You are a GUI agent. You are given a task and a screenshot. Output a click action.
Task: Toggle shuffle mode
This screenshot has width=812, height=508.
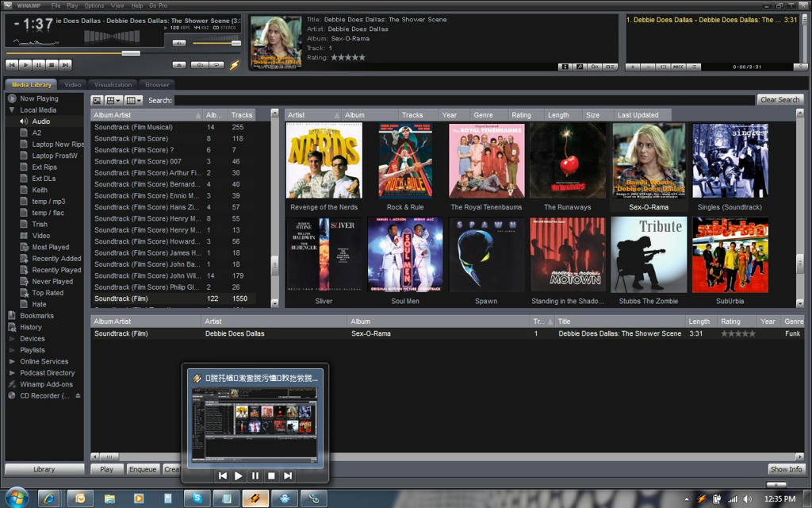[x=199, y=65]
